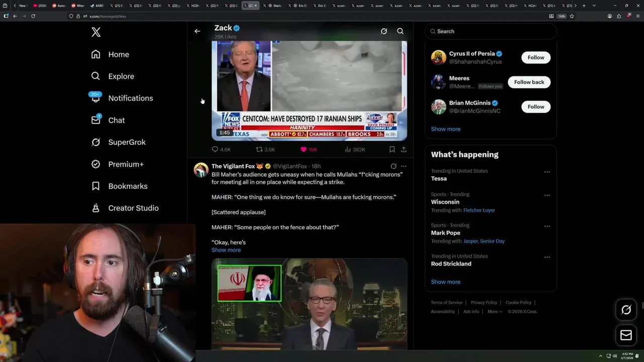Share the Fox News video post
644x362 pixels.
coord(404,149)
